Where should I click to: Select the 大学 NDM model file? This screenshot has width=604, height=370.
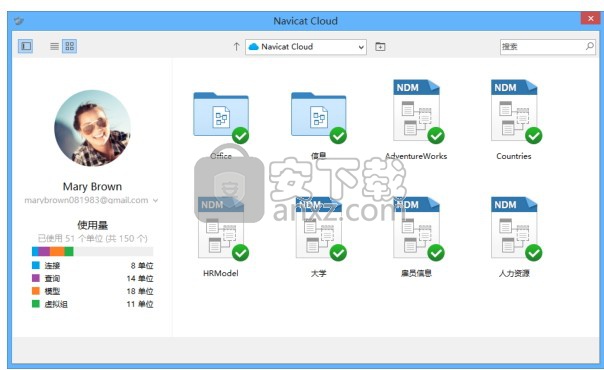pyautogui.click(x=319, y=228)
